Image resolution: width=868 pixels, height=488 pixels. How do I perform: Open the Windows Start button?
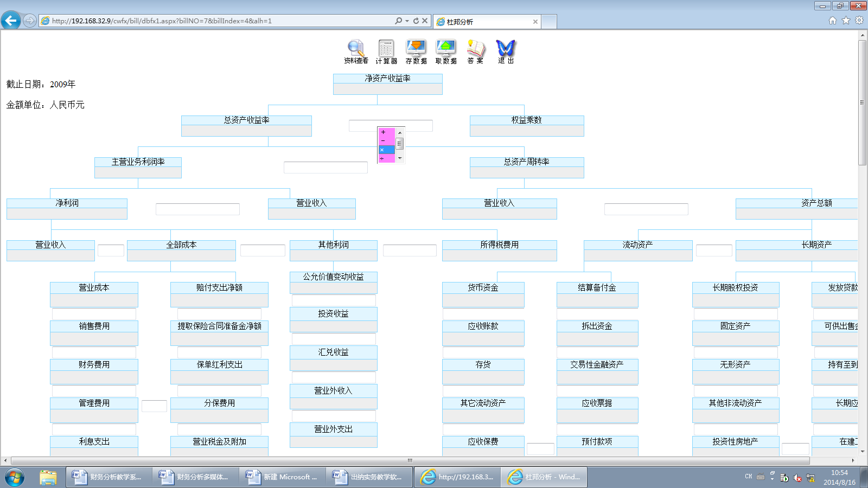tap(15, 477)
